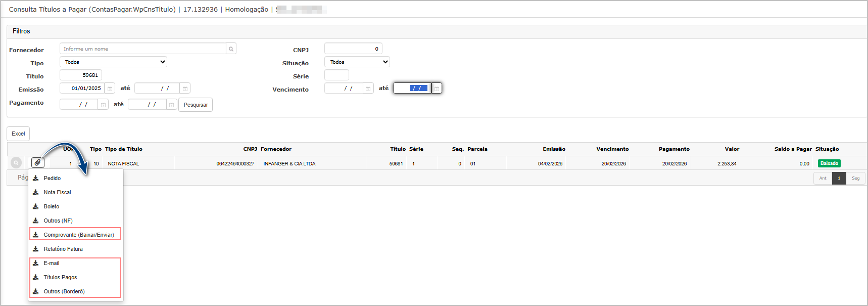Select Comprovante (Baixar/Enviar) menu option
The height and width of the screenshot is (306, 868).
[78, 235]
